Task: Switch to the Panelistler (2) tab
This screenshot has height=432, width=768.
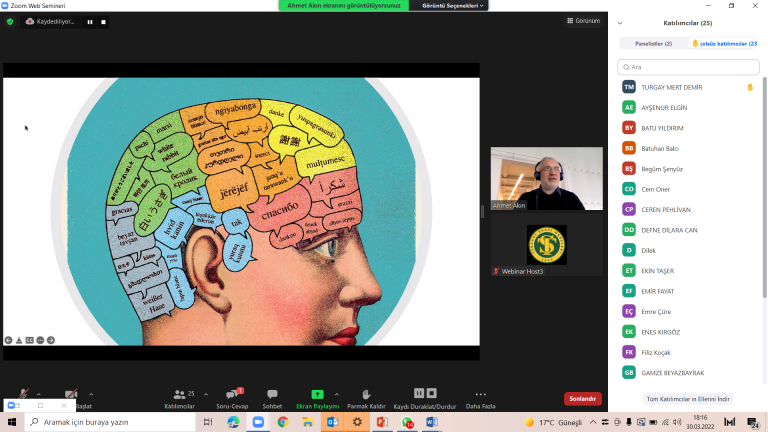Action: [653, 44]
